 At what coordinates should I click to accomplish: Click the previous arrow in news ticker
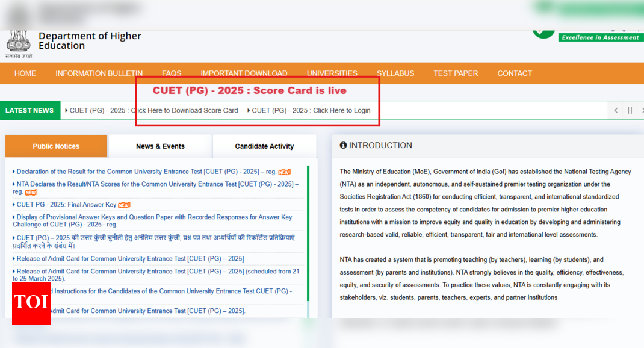click(616, 110)
